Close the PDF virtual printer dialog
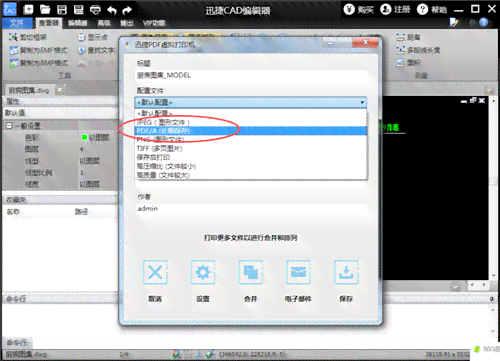 (365, 43)
